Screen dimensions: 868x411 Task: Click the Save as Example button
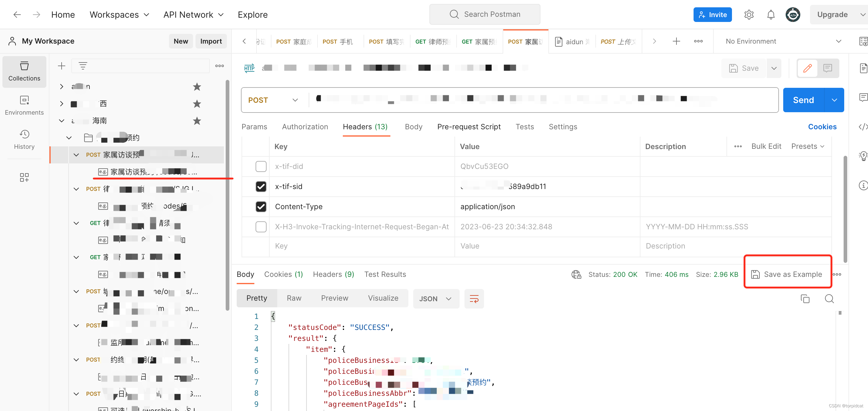coord(787,274)
